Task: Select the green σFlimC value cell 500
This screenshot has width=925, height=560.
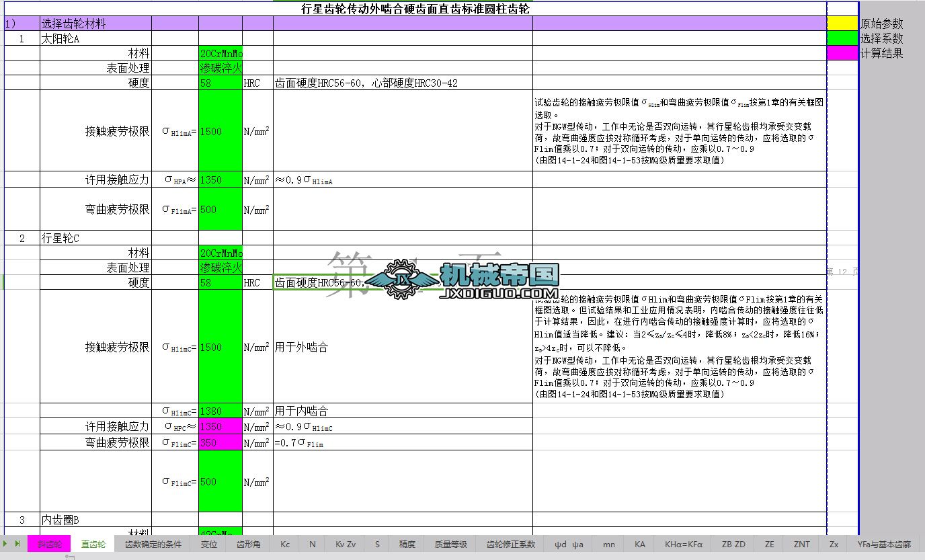Action: click(220, 481)
